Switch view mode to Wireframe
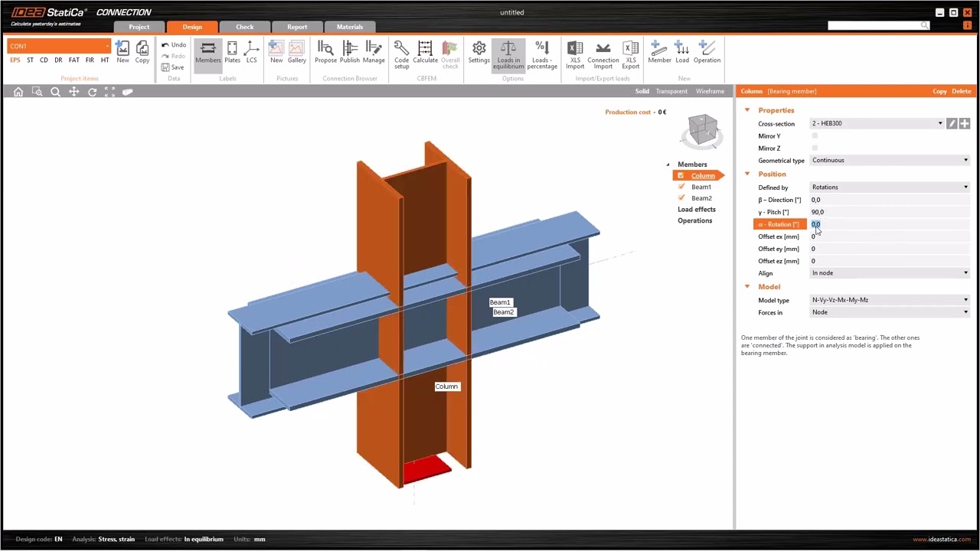 [710, 91]
